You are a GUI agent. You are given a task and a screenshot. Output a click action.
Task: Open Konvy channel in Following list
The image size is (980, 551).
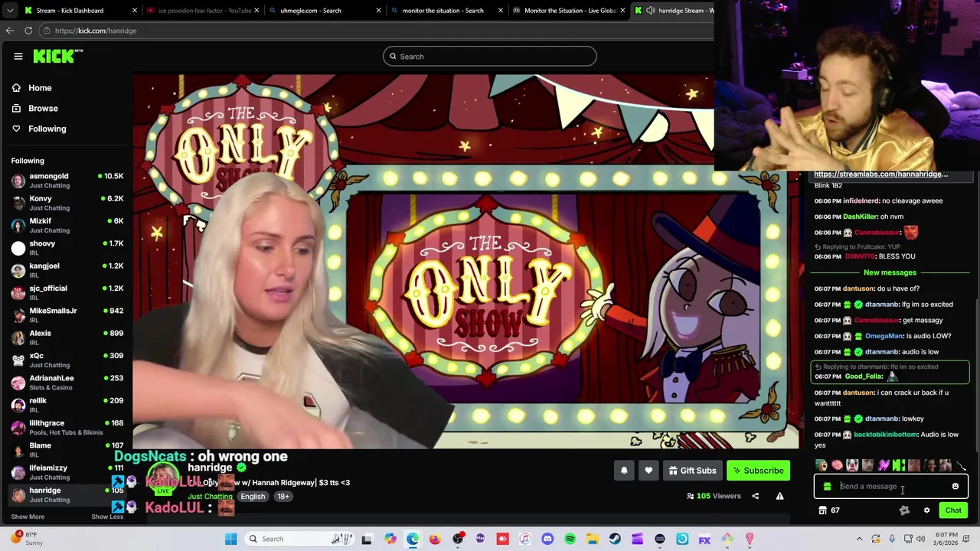coord(67,203)
